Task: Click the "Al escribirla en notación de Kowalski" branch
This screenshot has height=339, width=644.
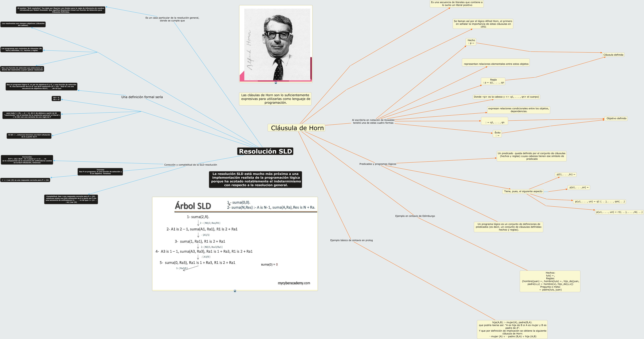Action: pyautogui.click(x=373, y=121)
